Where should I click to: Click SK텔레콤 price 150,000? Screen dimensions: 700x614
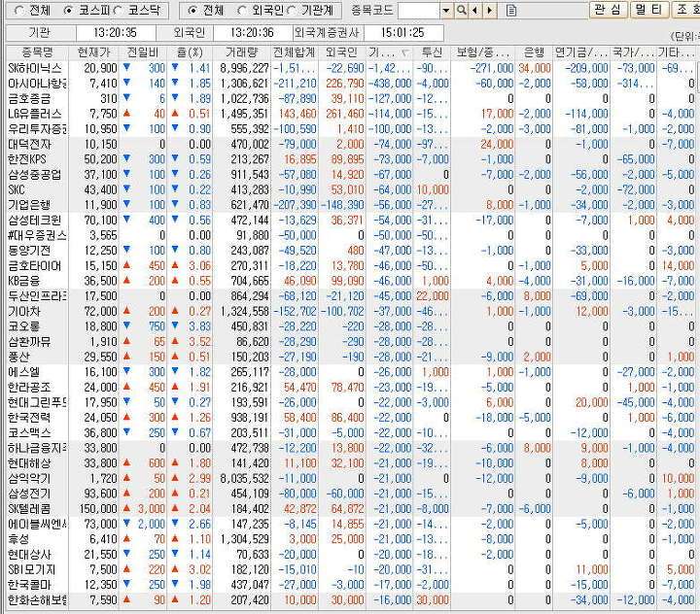[x=98, y=508]
